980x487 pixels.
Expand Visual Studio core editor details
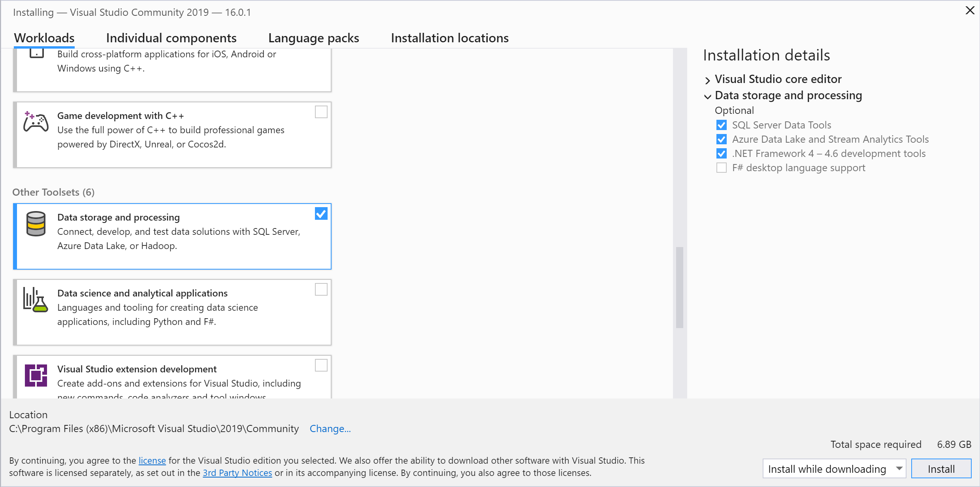(x=707, y=80)
